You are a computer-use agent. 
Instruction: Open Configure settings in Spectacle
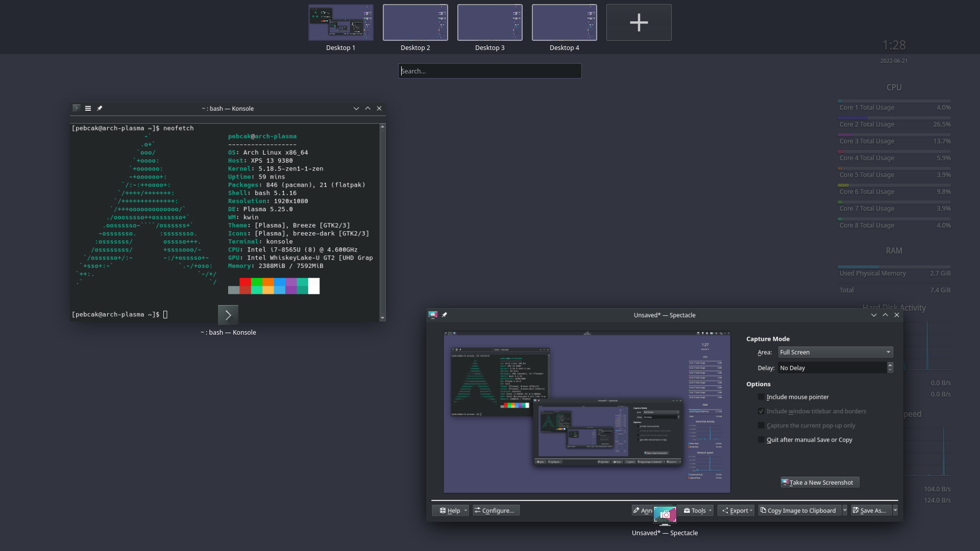tap(496, 510)
